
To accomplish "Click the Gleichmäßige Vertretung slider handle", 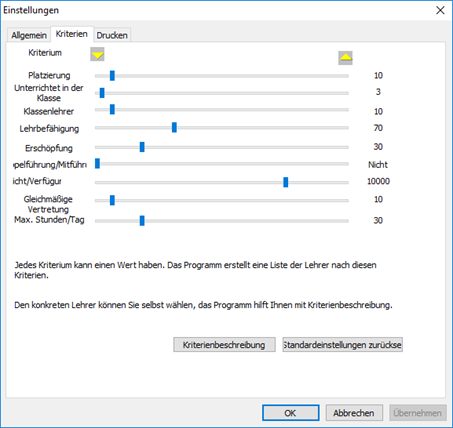I will (112, 200).
